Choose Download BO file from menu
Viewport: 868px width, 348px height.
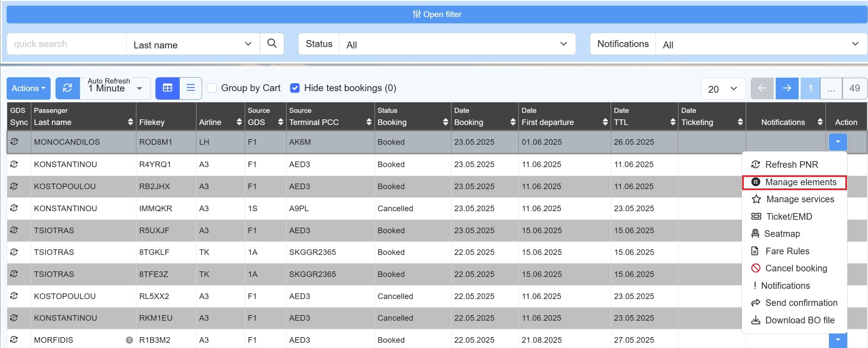[794, 320]
